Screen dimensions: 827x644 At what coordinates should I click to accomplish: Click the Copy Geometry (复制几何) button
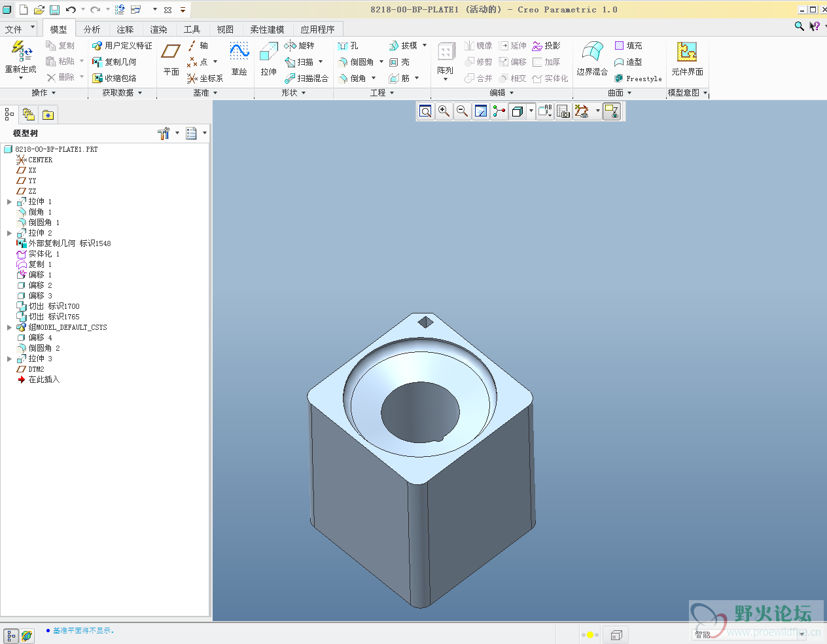point(114,62)
